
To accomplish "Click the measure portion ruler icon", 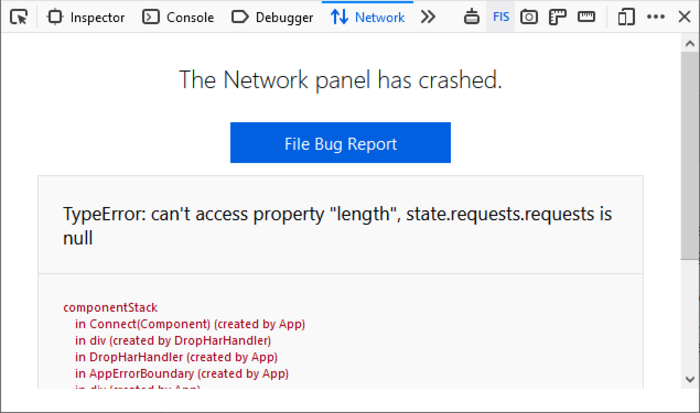I will coord(586,17).
